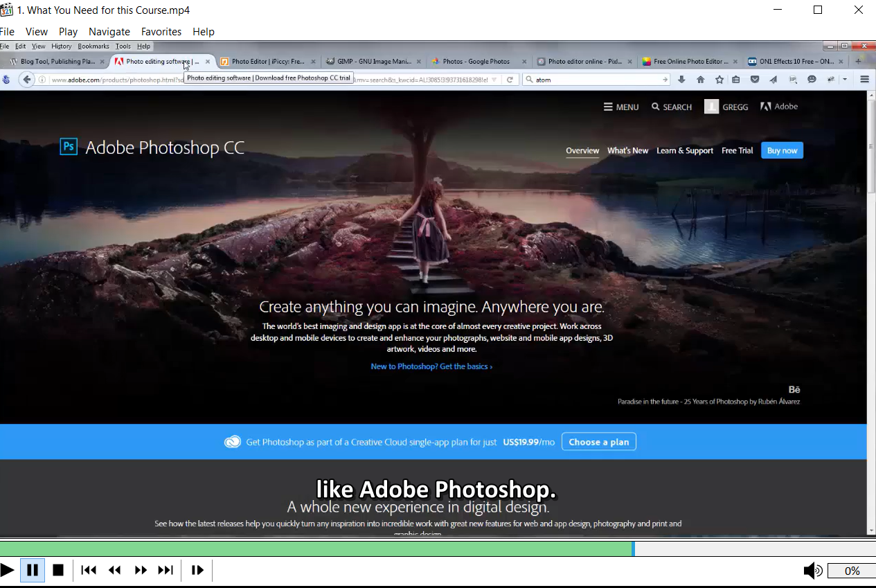876x588 pixels.
Task: Click the Adobe logo link
Action: coord(779,107)
